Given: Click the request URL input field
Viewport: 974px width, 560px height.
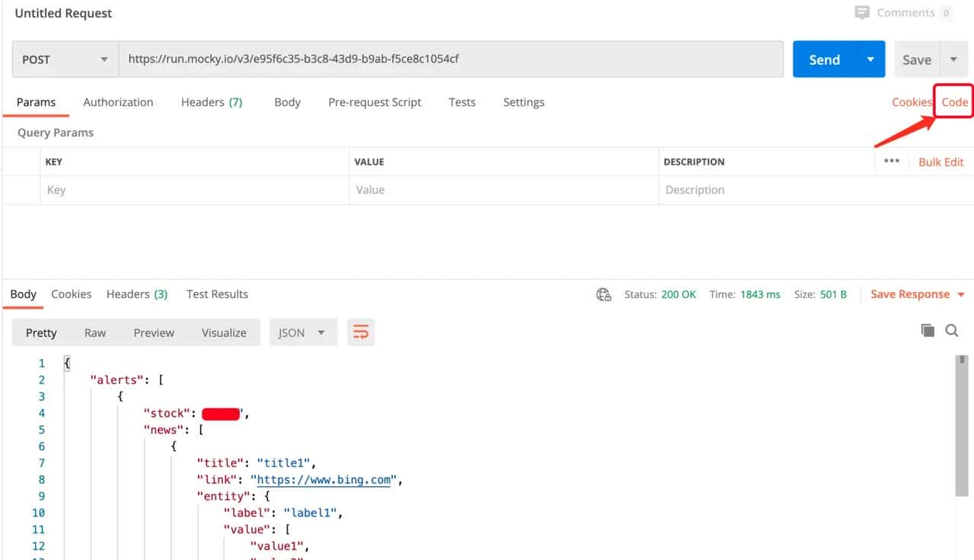Looking at the screenshot, I should click(x=450, y=59).
